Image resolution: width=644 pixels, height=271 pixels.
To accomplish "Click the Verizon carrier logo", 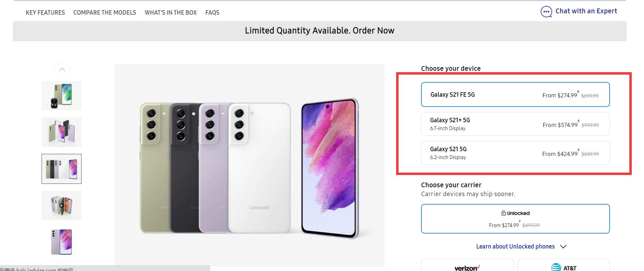I will (467, 268).
